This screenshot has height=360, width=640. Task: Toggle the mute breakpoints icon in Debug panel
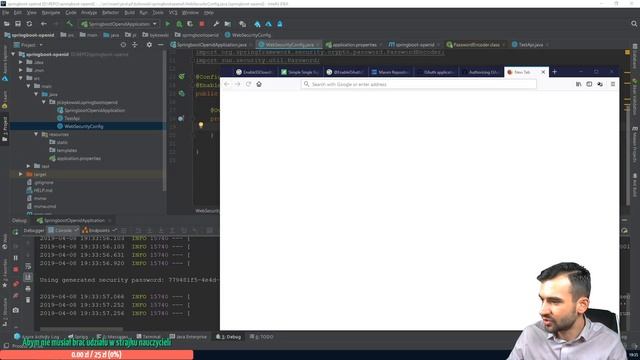(16, 296)
